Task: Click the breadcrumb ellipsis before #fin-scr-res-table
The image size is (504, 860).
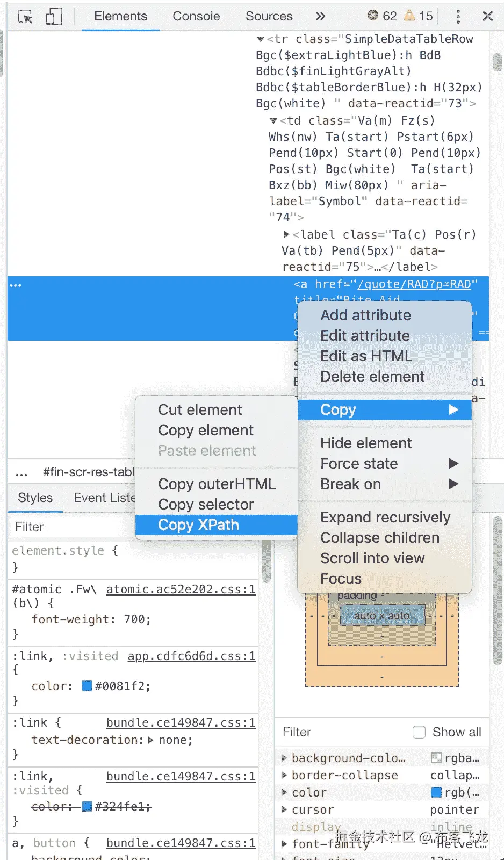Action: (21, 472)
